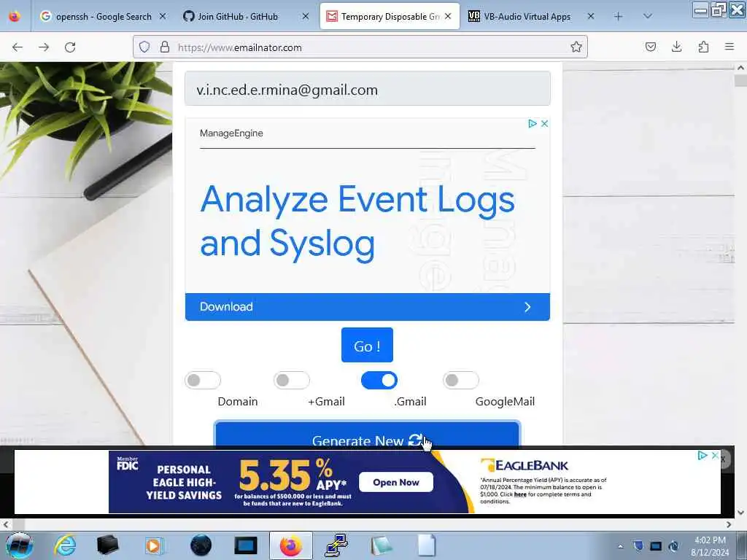Screen dimensions: 747x560
Task: Open the PuTTY taskbar icon
Action: click(x=336, y=545)
